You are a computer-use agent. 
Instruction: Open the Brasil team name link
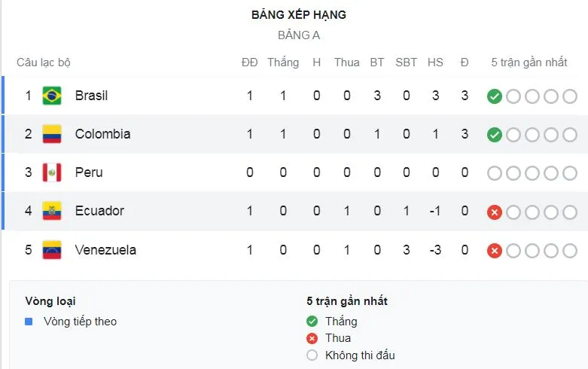pos(91,96)
